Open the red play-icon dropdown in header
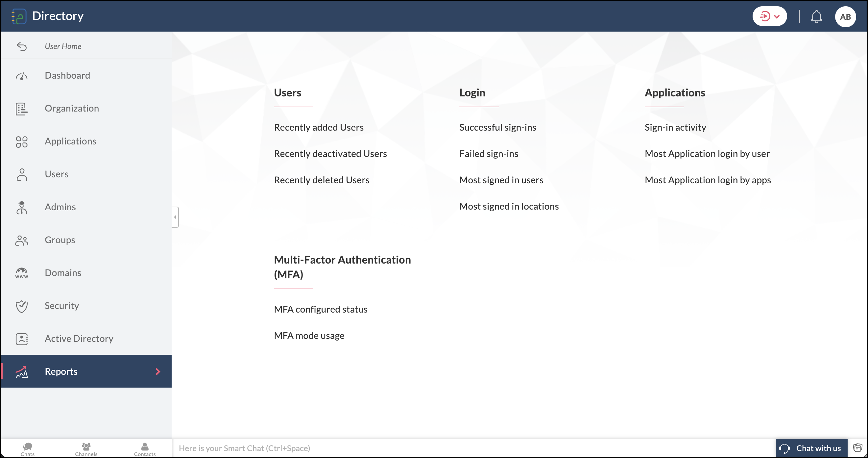Viewport: 868px width, 458px height. point(769,16)
